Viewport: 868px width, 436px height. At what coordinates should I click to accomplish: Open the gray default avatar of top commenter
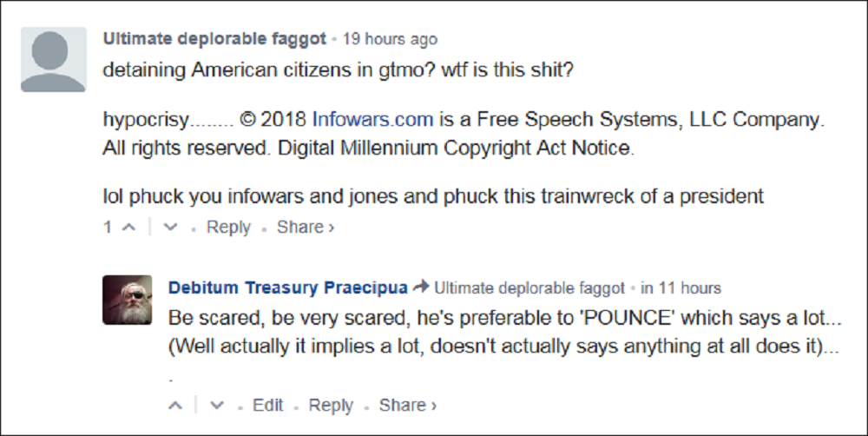(x=53, y=59)
